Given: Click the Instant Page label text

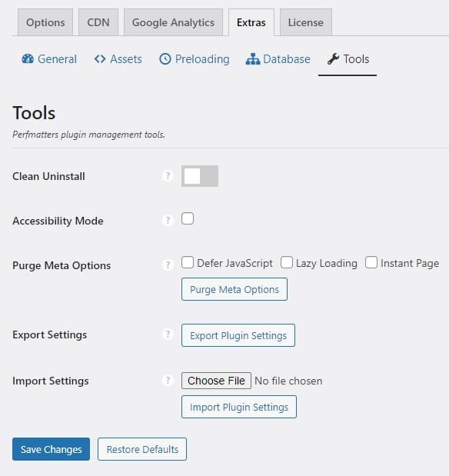Looking at the screenshot, I should click(410, 263).
